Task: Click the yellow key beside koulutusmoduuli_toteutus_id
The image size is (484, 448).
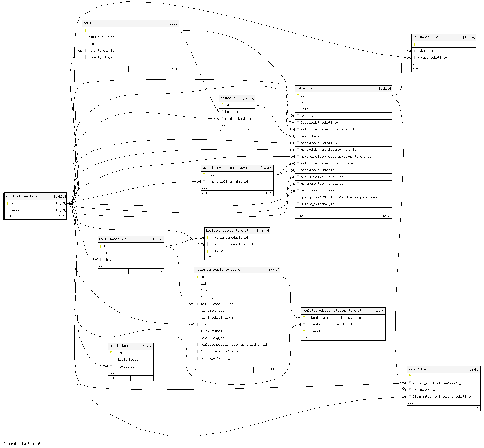Action: pos(304,318)
